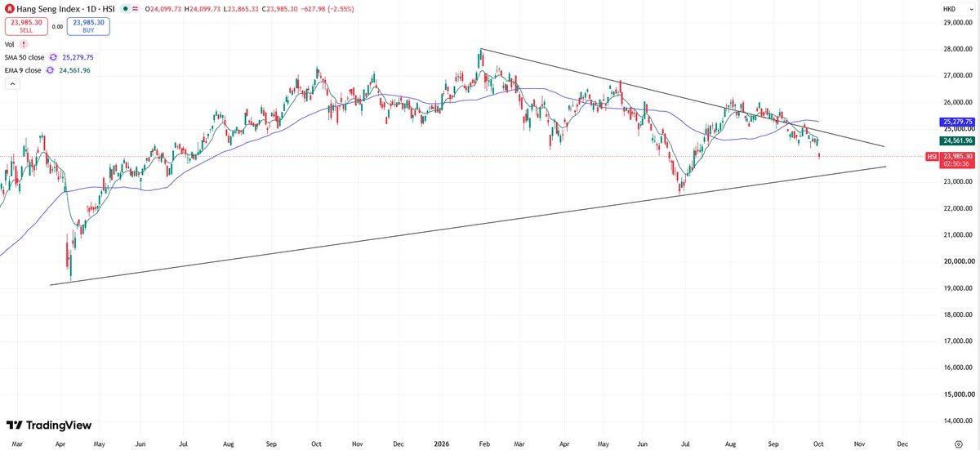The width and height of the screenshot is (980, 450).
Task: Click the 24,561.96 EMA value in the legend
Action: 74,70
